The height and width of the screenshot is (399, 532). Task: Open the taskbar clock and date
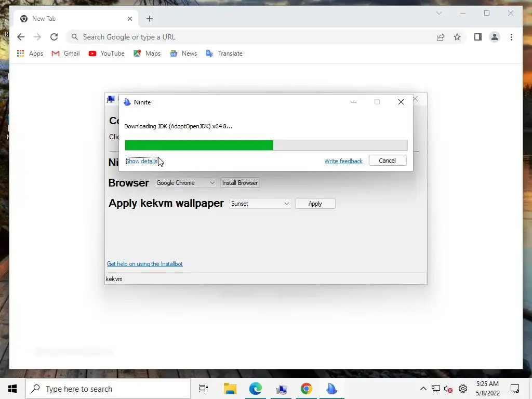487,389
